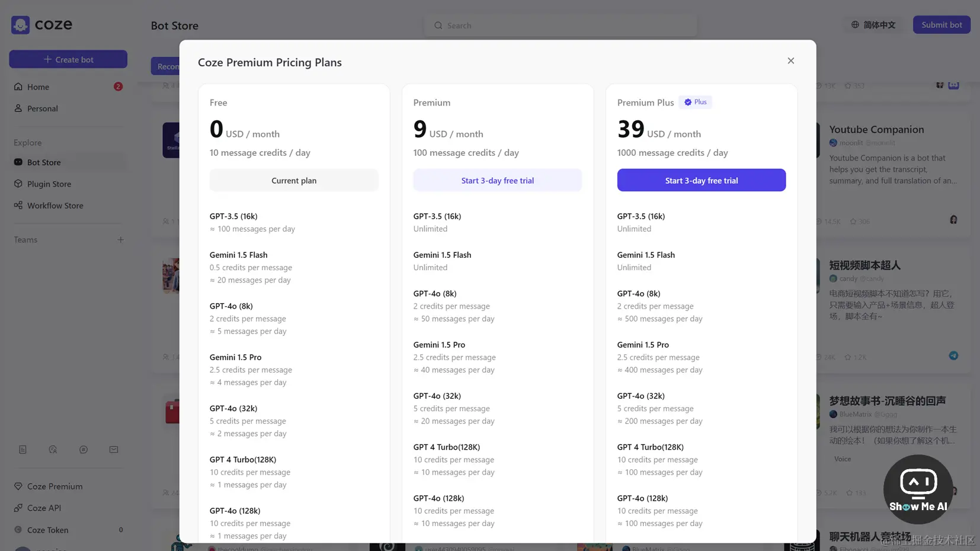Click the Personal profile icon
980x551 pixels.
point(18,108)
